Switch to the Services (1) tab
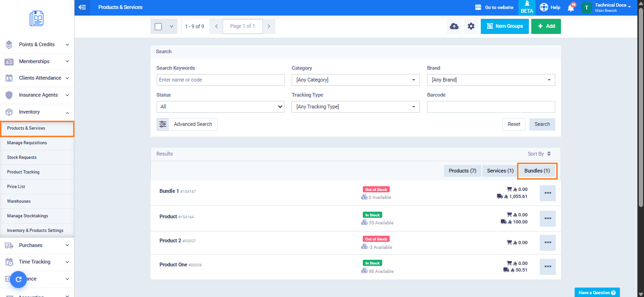644x297 pixels. 500,171
